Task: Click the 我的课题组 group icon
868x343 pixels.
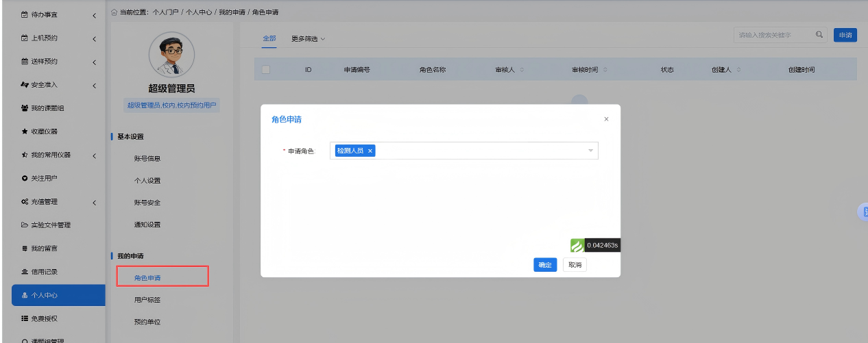Action: pyautogui.click(x=25, y=108)
